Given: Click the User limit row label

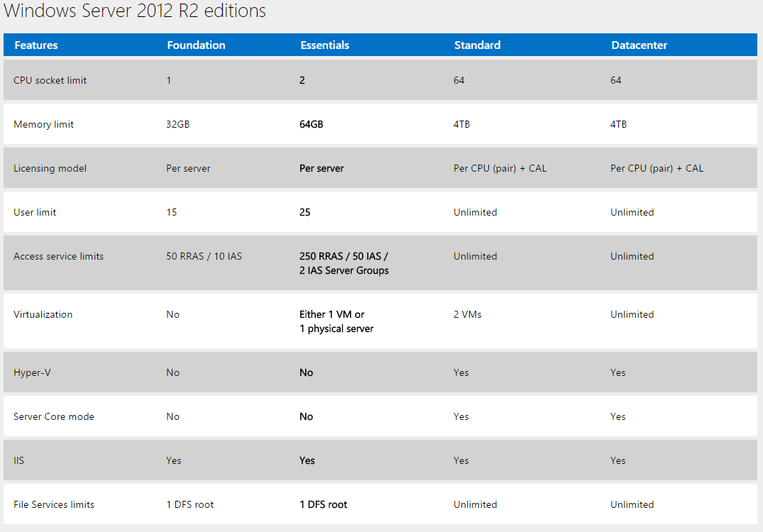Looking at the screenshot, I should coord(35,212).
